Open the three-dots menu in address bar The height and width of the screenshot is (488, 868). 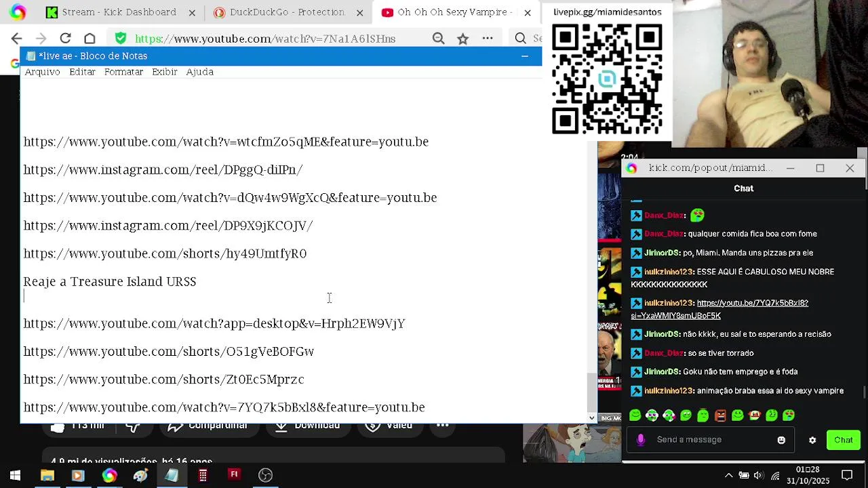pyautogui.click(x=488, y=39)
